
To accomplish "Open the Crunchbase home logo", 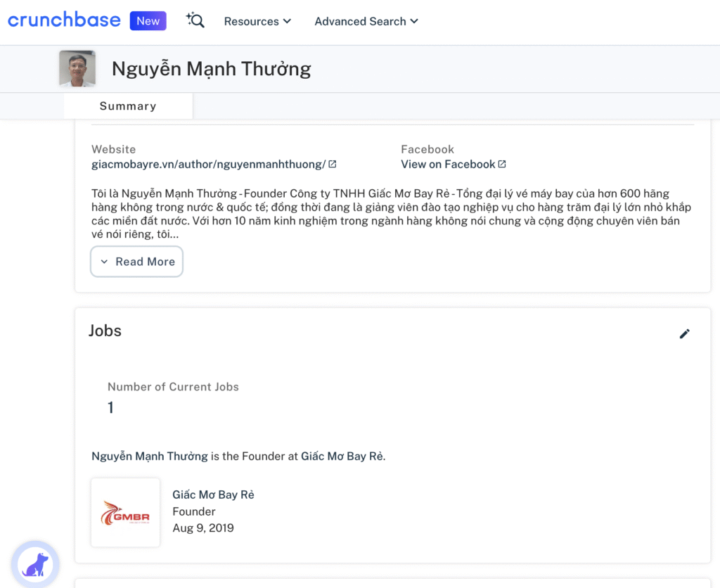I will pos(64,20).
